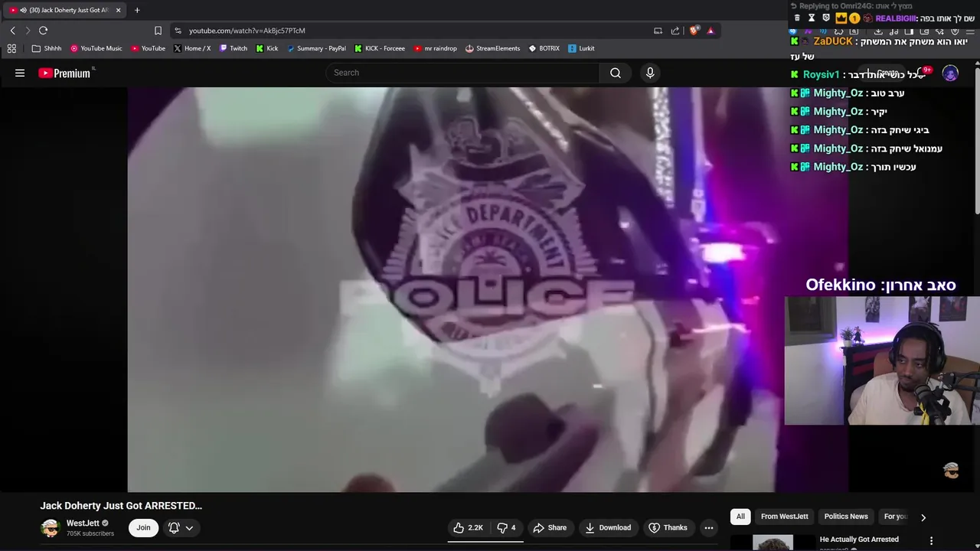Show more filter chips with right arrow

[x=923, y=517]
